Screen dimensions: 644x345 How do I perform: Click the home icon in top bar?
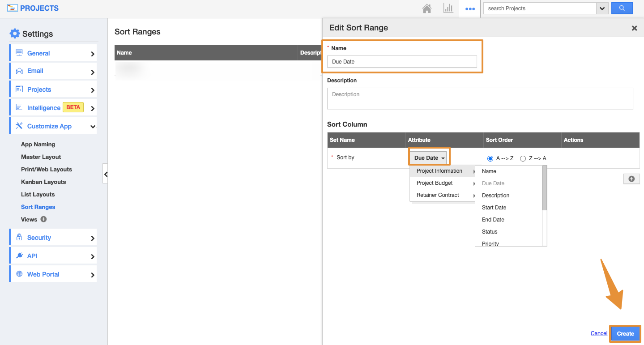pyautogui.click(x=427, y=9)
